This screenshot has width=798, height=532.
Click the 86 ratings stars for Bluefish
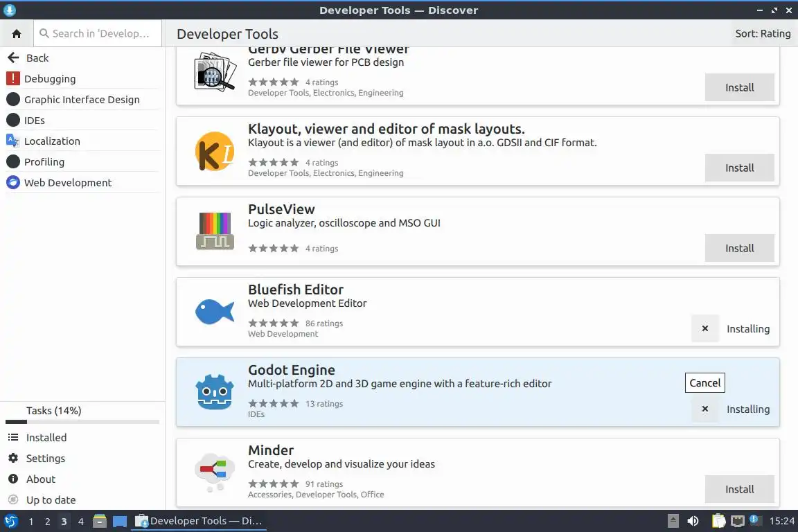274,323
